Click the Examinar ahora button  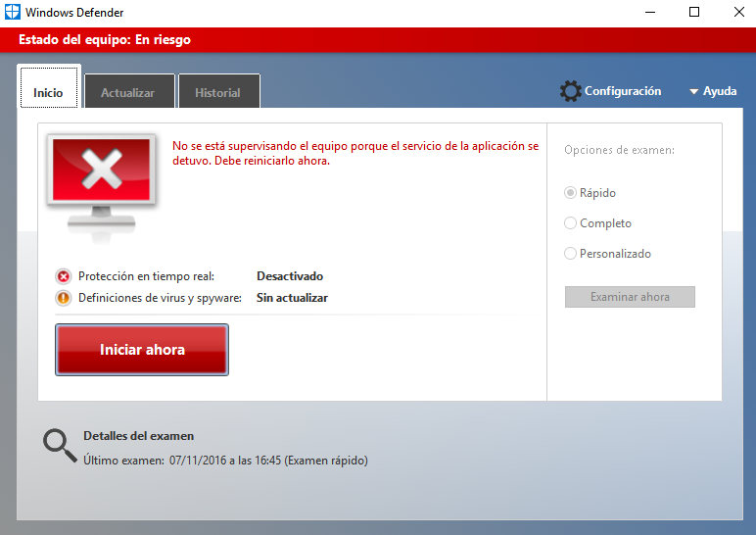[630, 297]
